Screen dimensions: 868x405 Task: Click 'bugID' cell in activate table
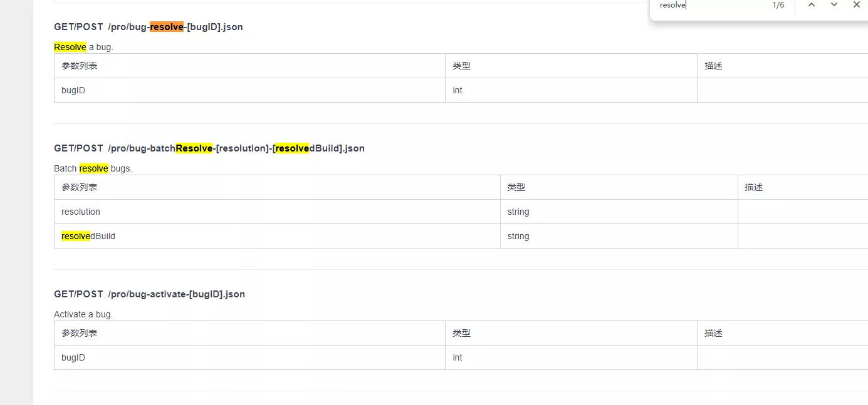249,357
